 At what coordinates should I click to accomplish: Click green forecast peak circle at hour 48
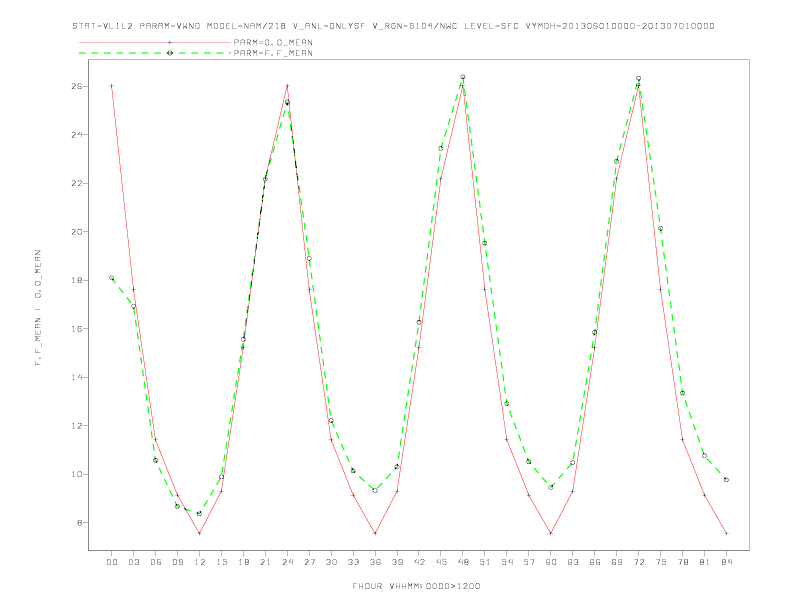tap(463, 77)
